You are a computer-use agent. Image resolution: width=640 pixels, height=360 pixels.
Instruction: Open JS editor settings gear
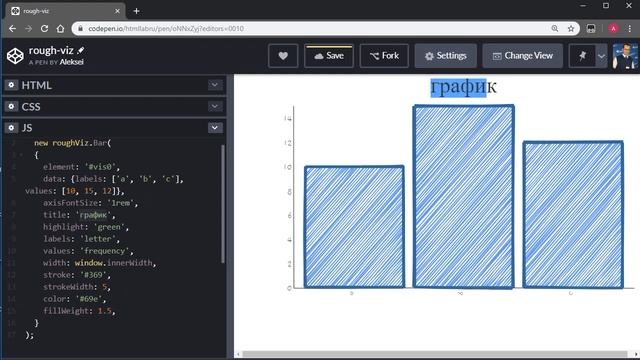click(11, 128)
